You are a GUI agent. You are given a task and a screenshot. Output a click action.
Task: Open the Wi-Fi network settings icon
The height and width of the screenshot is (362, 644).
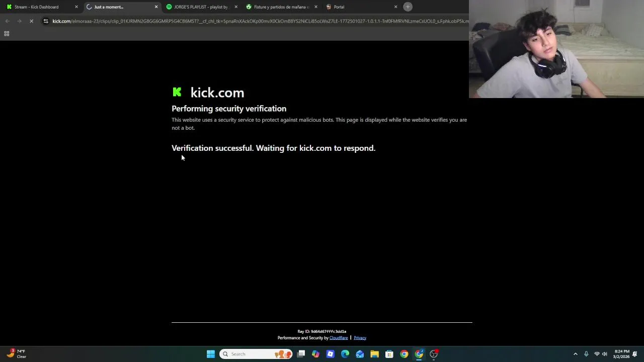point(597,354)
